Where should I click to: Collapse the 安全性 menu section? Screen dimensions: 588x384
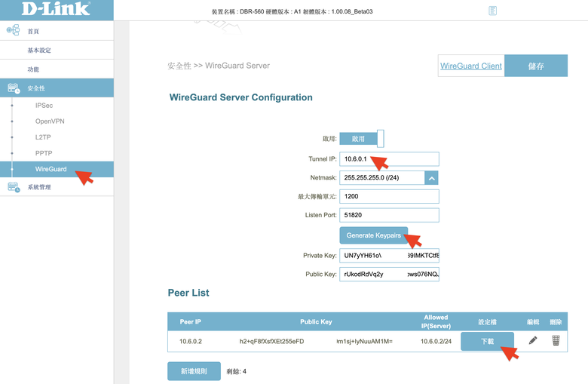(57, 88)
